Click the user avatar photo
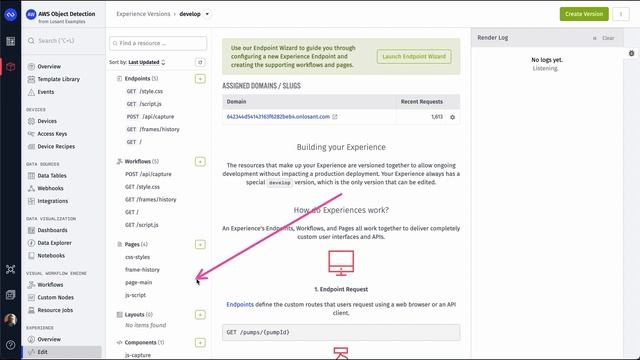640x360 pixels. pyautogui.click(x=10, y=320)
